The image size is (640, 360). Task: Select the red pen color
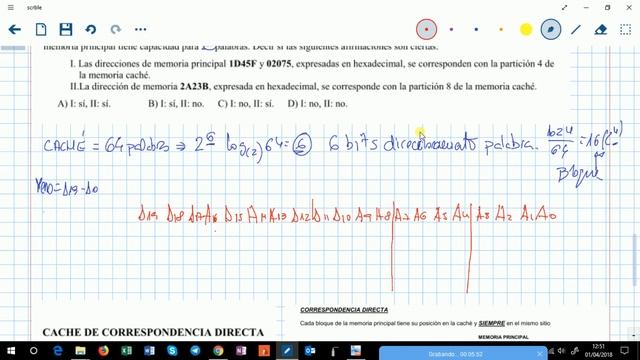pyautogui.click(x=427, y=29)
